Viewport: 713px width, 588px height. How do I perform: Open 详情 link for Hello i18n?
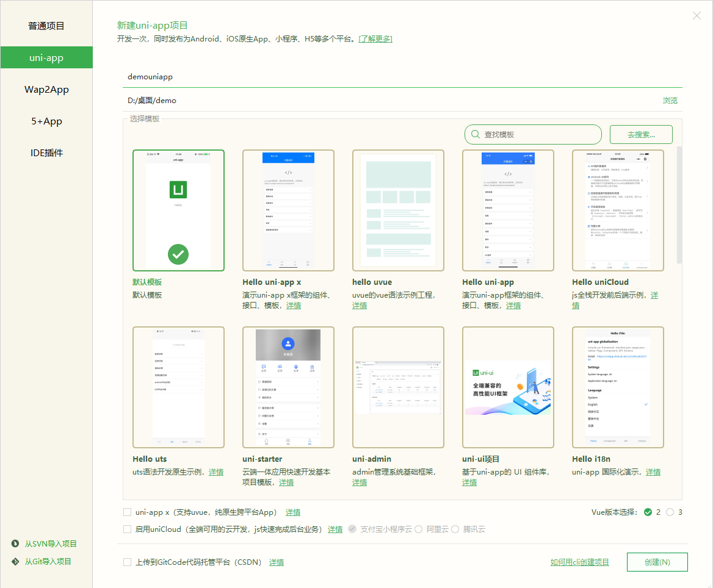click(653, 472)
